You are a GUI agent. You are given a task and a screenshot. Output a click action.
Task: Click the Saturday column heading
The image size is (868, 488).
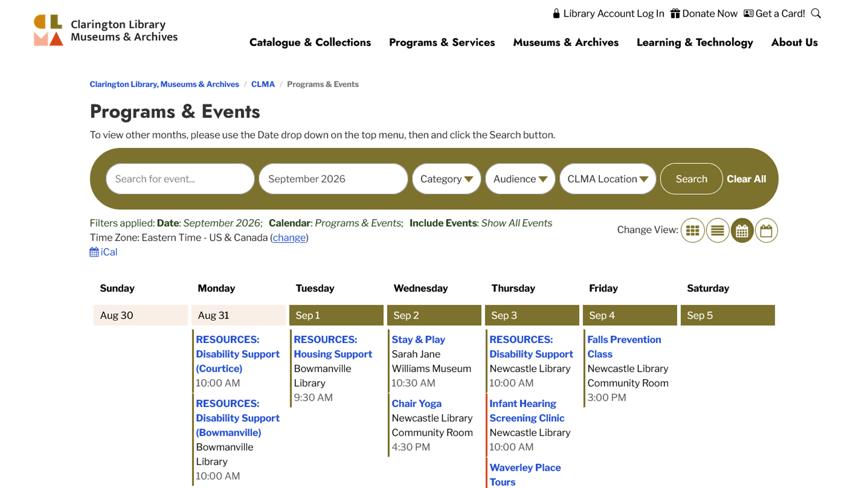(708, 288)
